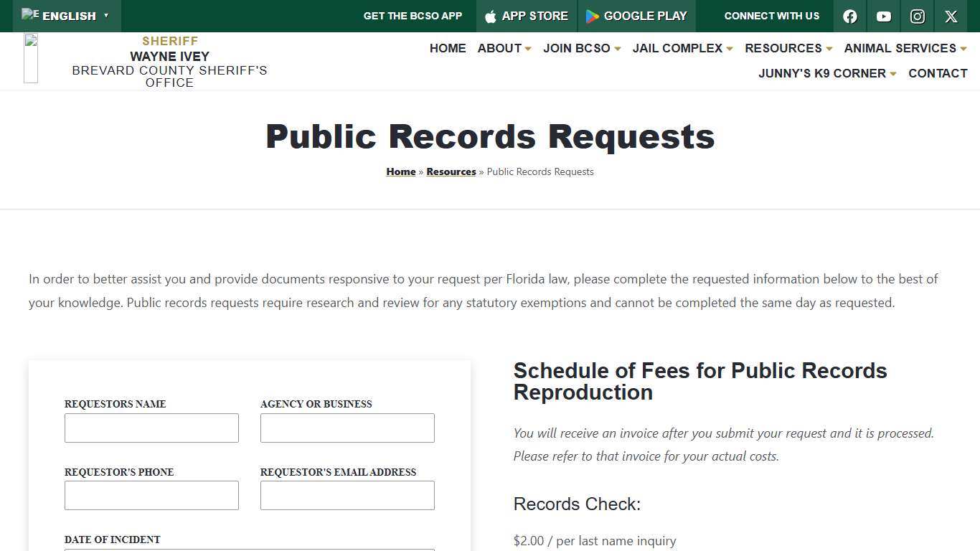Open the Facebook page icon
The width and height of the screenshot is (980, 551).
[849, 16]
